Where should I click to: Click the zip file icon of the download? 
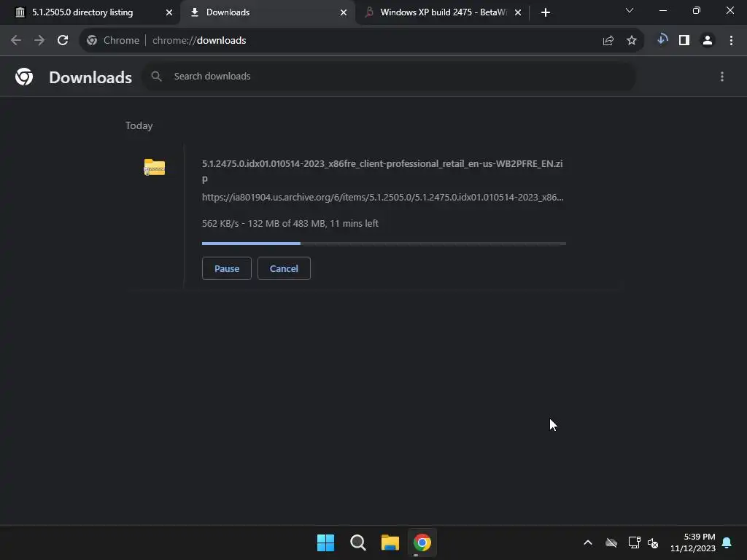point(155,167)
